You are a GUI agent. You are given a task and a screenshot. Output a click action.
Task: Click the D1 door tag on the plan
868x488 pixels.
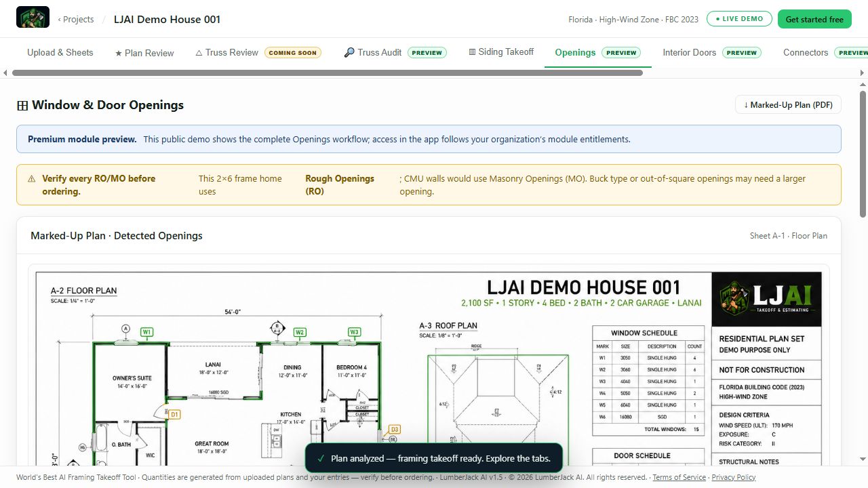pyautogui.click(x=174, y=414)
